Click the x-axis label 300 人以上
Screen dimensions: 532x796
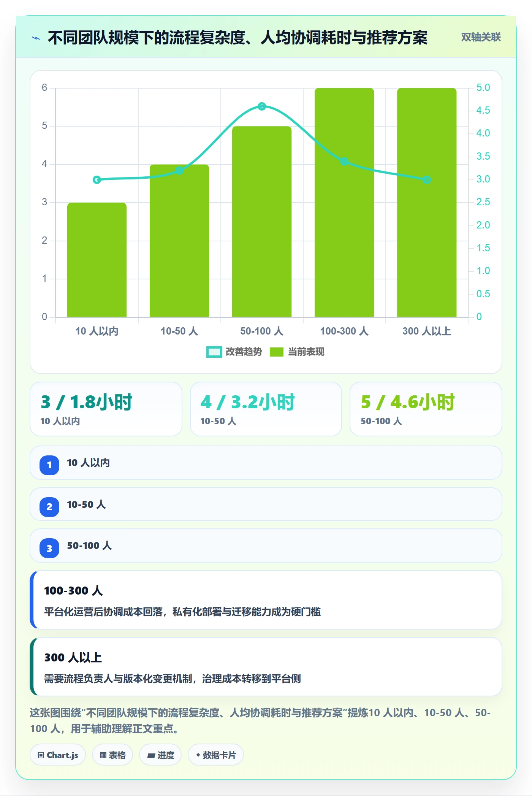[427, 331]
